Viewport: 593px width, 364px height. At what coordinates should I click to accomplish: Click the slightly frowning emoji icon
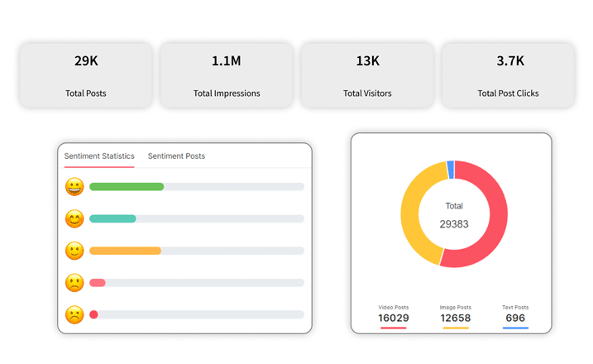pos(74,282)
